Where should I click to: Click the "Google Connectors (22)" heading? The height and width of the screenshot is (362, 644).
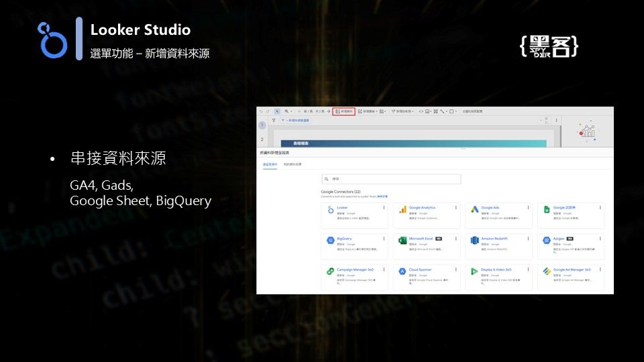click(x=341, y=192)
